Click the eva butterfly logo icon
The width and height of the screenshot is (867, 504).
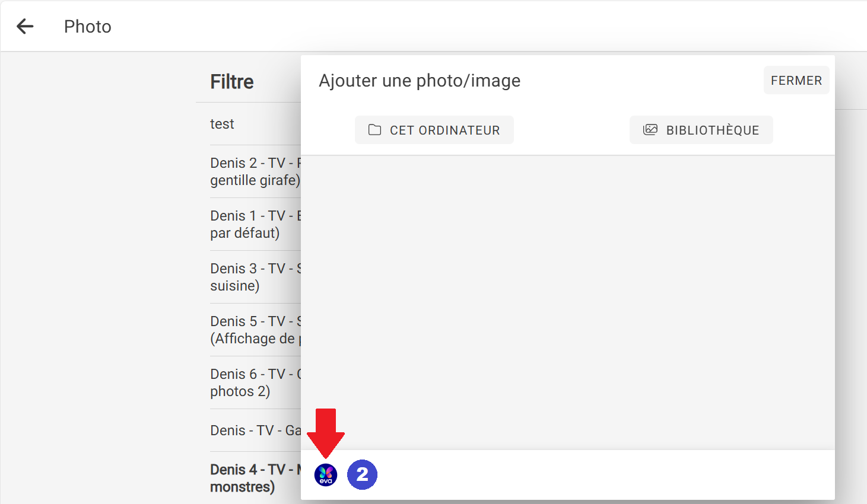click(x=326, y=474)
